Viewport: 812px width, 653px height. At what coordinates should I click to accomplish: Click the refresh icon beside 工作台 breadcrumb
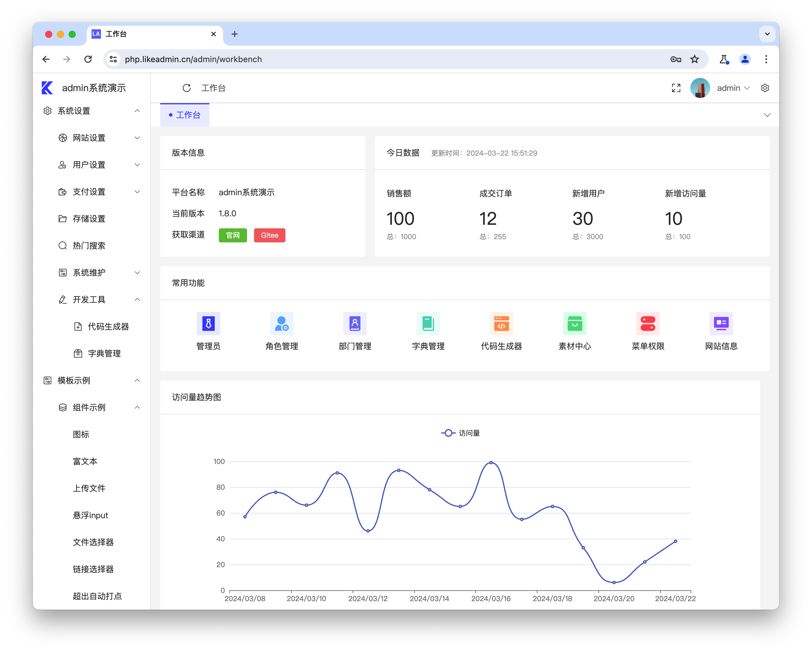tap(187, 88)
